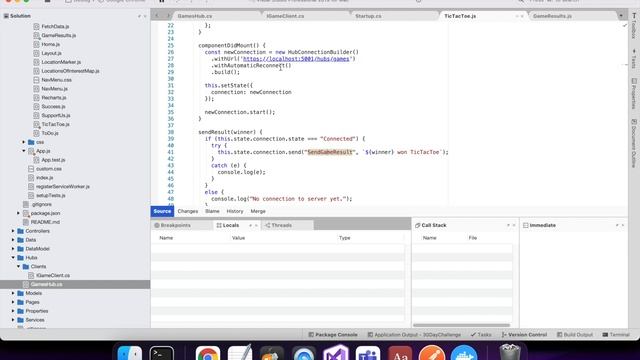Image resolution: width=640 pixels, height=360 pixels.
Task: Open Finder from the dock
Action: pyautogui.click(x=129, y=353)
